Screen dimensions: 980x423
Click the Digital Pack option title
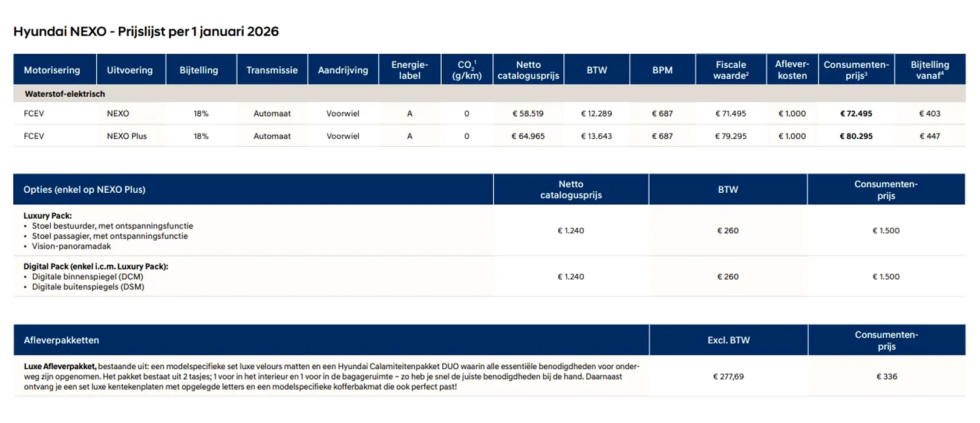96,266
